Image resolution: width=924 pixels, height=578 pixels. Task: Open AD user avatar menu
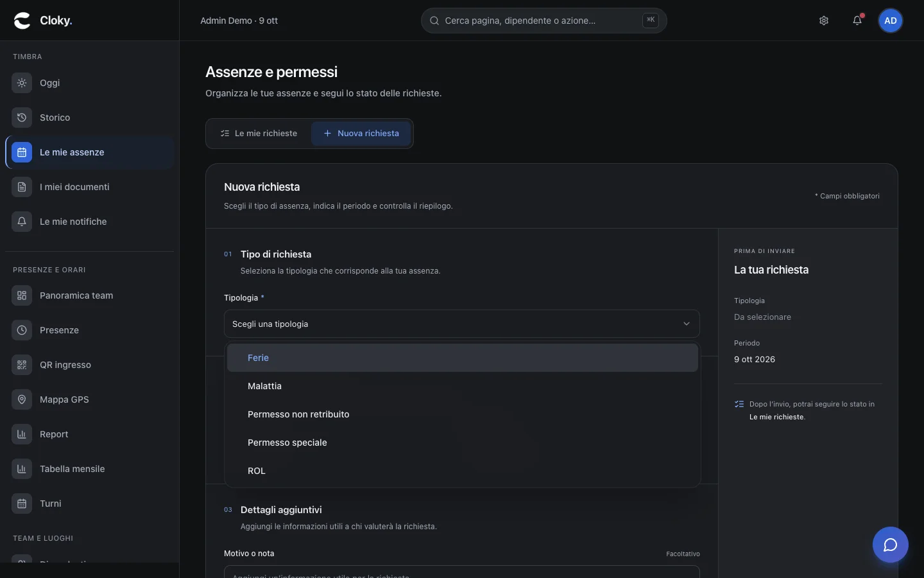coord(891,21)
